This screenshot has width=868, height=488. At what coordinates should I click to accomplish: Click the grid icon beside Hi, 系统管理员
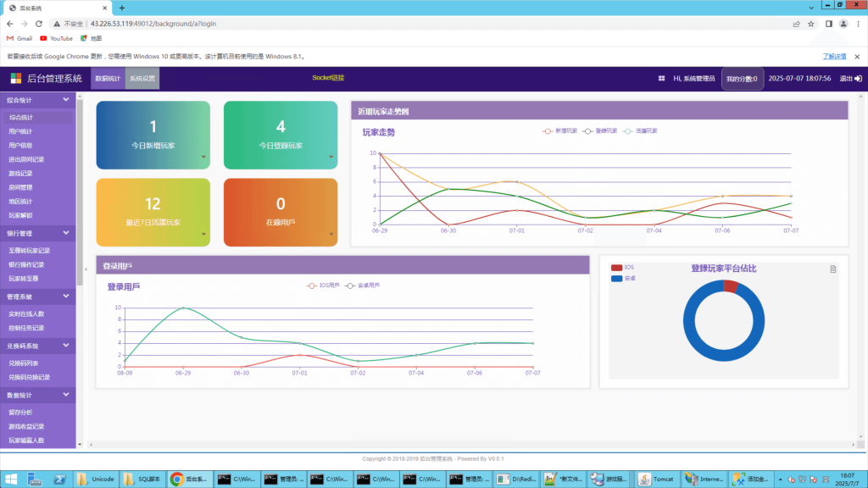661,79
